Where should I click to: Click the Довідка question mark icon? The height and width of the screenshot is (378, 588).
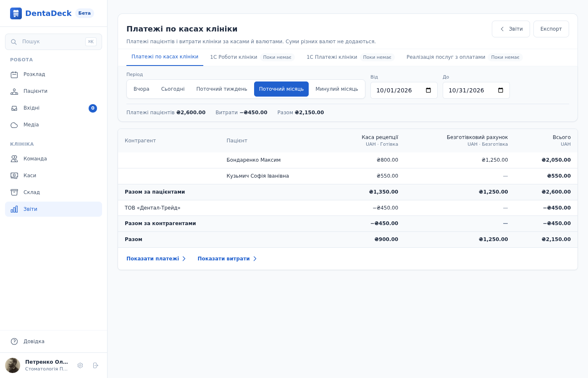(x=14, y=341)
